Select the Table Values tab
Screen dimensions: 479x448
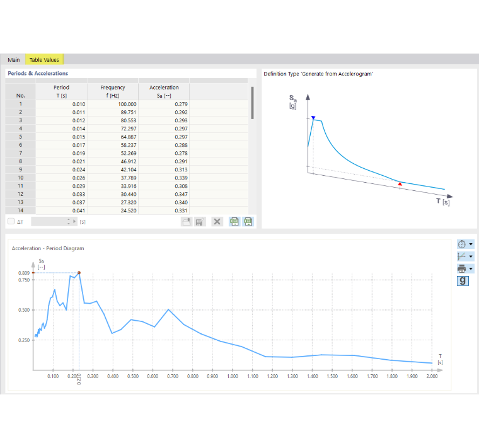(44, 60)
